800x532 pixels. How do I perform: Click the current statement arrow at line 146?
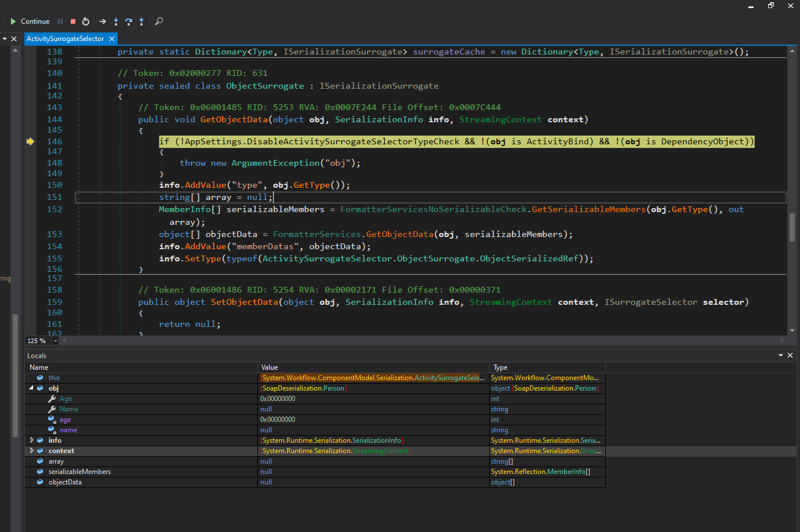click(30, 141)
